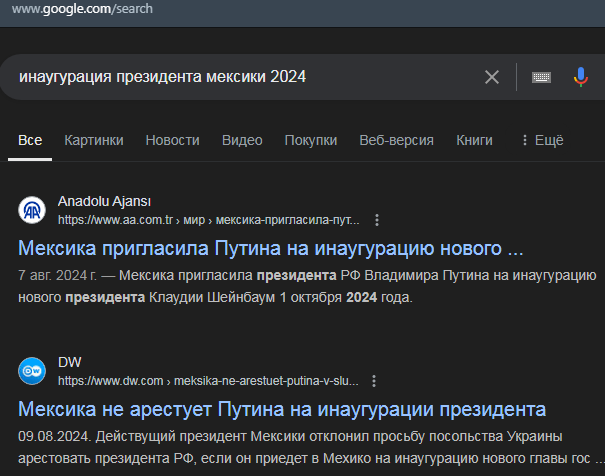The width and height of the screenshot is (605, 476).
Task: Click the aa.com.tr URL breadcrumb
Action: (208, 220)
